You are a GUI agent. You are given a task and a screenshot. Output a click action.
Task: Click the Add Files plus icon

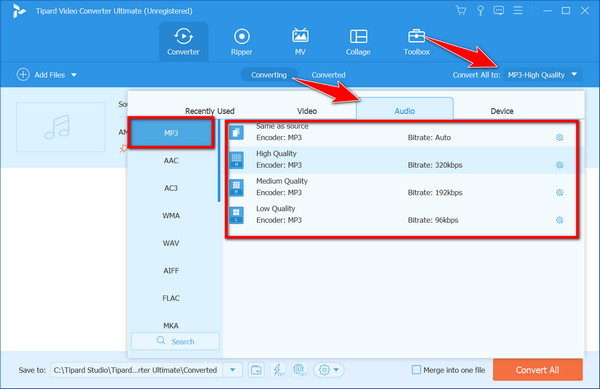[x=23, y=75]
